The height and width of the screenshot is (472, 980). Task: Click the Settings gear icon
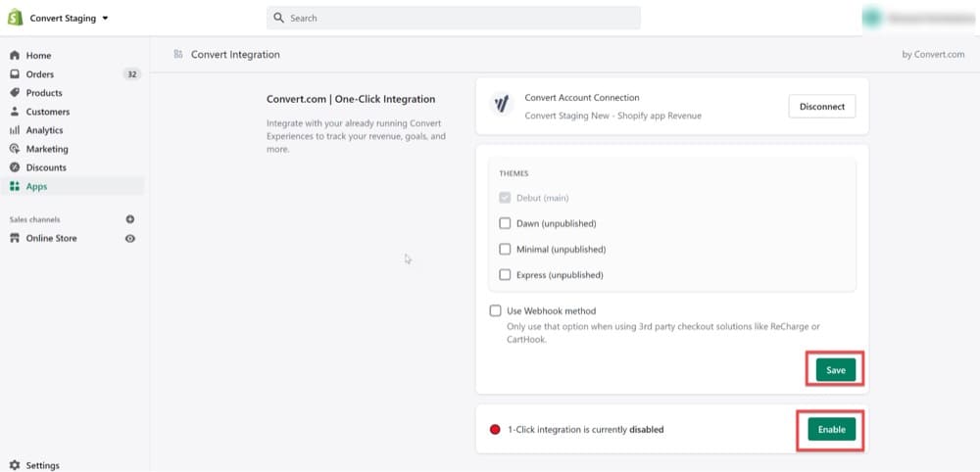tap(15, 465)
